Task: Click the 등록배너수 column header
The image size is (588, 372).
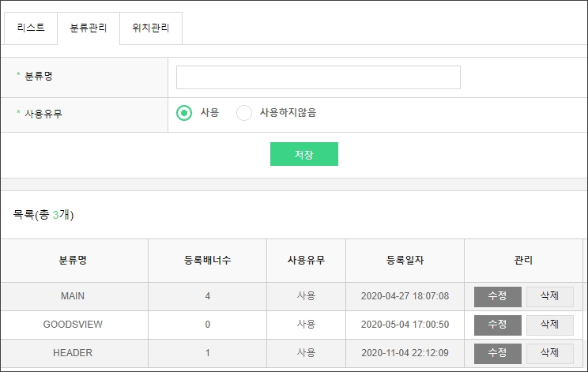Action: pos(207,261)
